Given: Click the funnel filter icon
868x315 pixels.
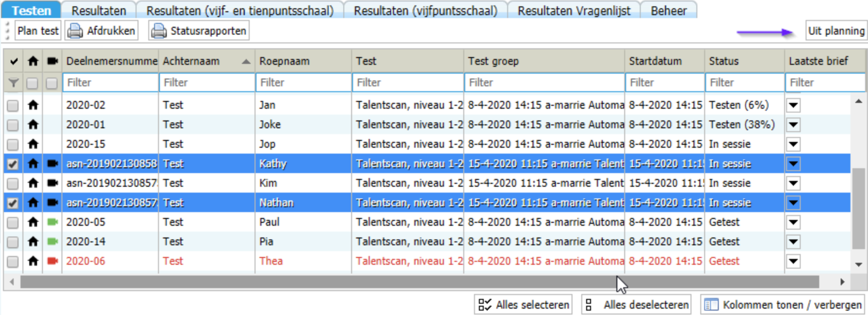Looking at the screenshot, I should (14, 83).
